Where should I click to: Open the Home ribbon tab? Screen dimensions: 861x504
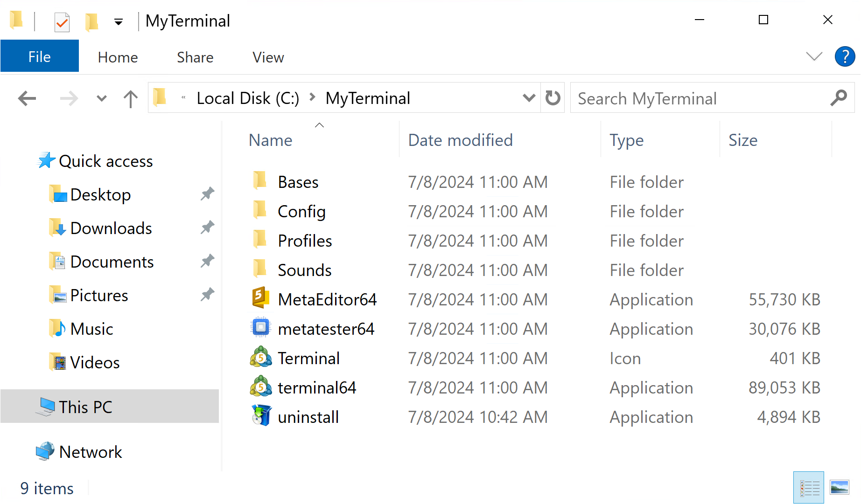pyautogui.click(x=118, y=57)
